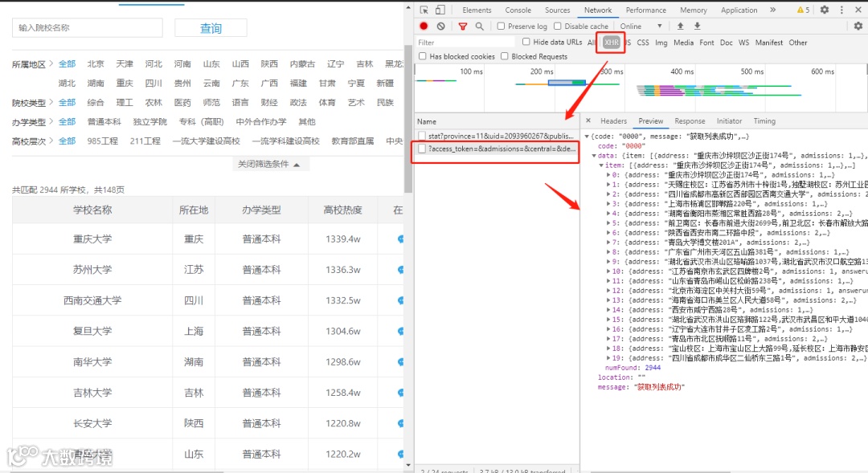
Task: Check the stat?province request row checkbox
Action: pyautogui.click(x=423, y=136)
